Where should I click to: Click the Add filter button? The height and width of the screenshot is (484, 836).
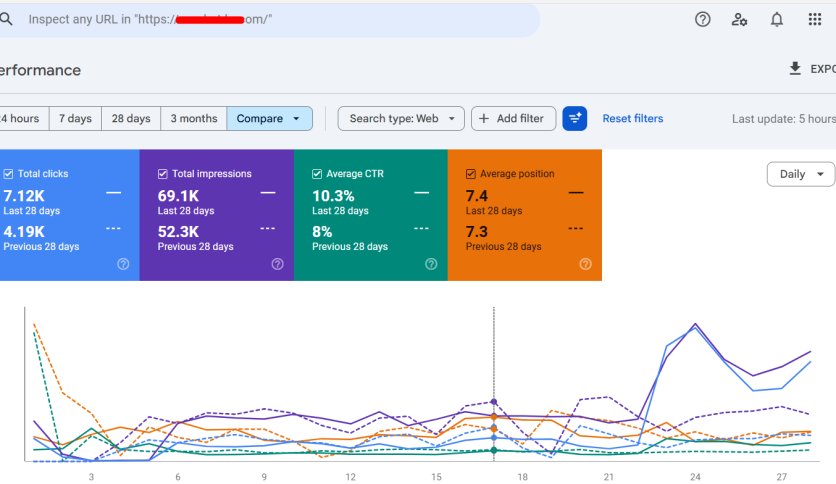pos(513,118)
